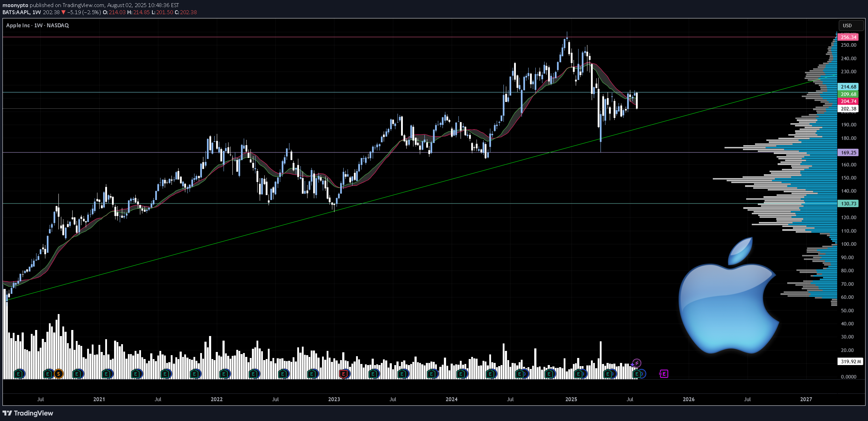Click the open value O:214.03 in the header
Image resolution: width=868 pixels, height=421 pixels.
tap(114, 12)
